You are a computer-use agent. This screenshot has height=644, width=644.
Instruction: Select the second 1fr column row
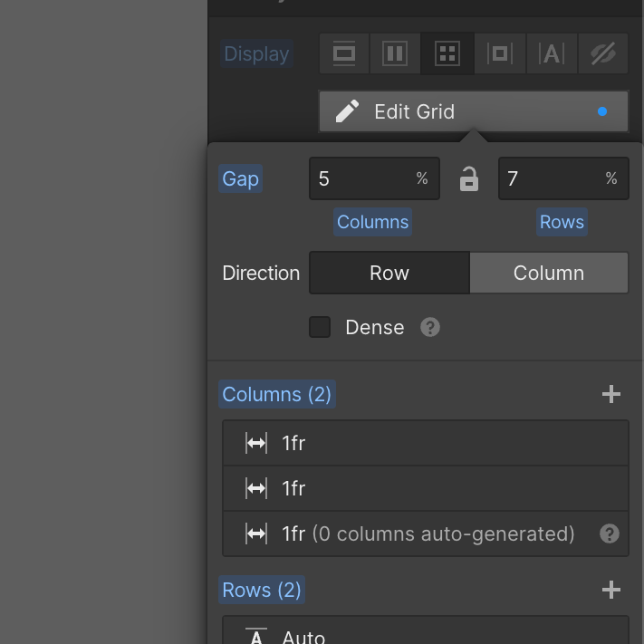[426, 489]
